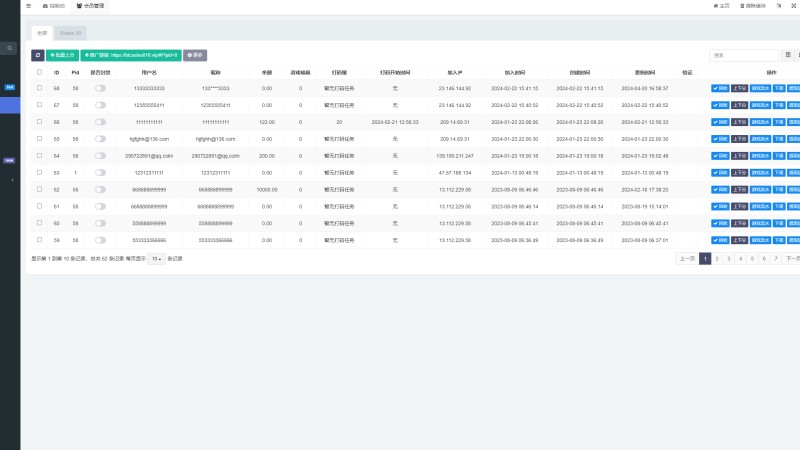
Task: Click the check-mark button in row ID 65
Action: tap(720, 139)
